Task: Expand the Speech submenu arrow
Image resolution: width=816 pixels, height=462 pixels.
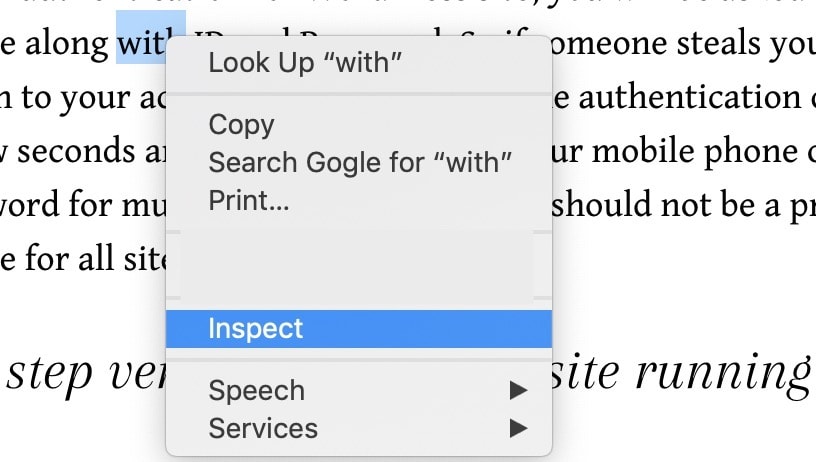Action: [x=517, y=391]
